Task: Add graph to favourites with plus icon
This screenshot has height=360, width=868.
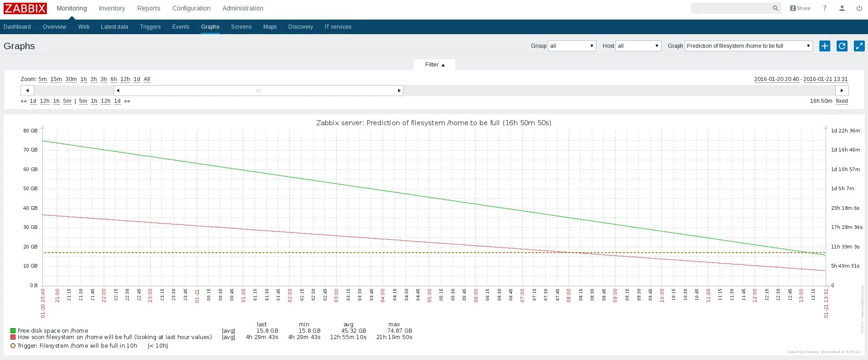Action: click(x=825, y=46)
